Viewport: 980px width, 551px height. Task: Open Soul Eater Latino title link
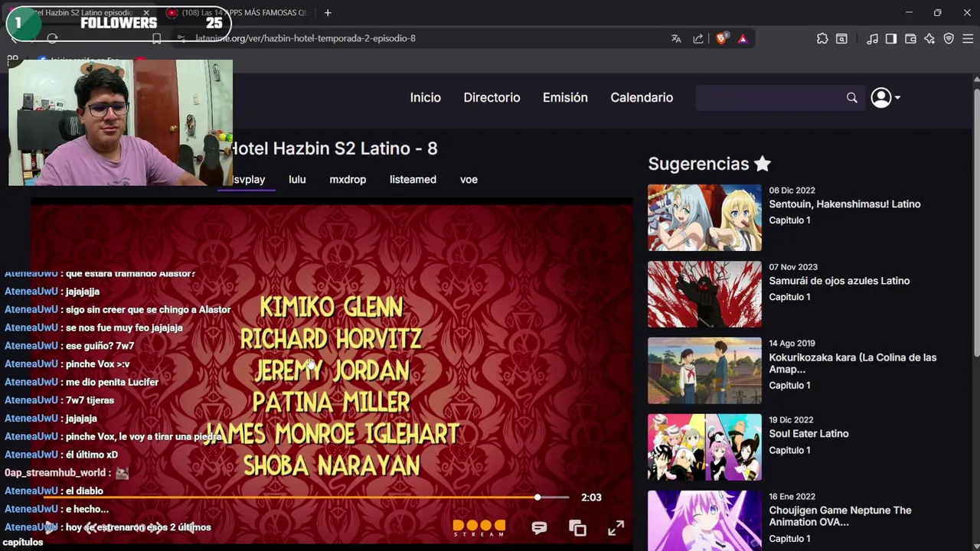pos(808,434)
